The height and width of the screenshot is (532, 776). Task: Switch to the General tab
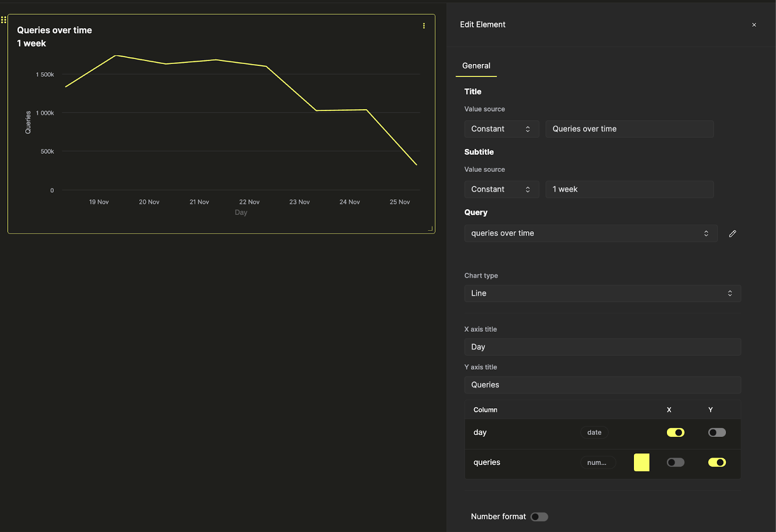pyautogui.click(x=476, y=65)
